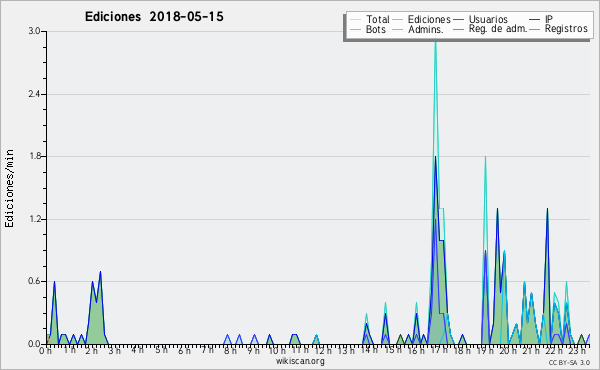The width and height of the screenshot is (600, 370).
Task: Click the 12 h axis tick label
Action: pyautogui.click(x=323, y=350)
